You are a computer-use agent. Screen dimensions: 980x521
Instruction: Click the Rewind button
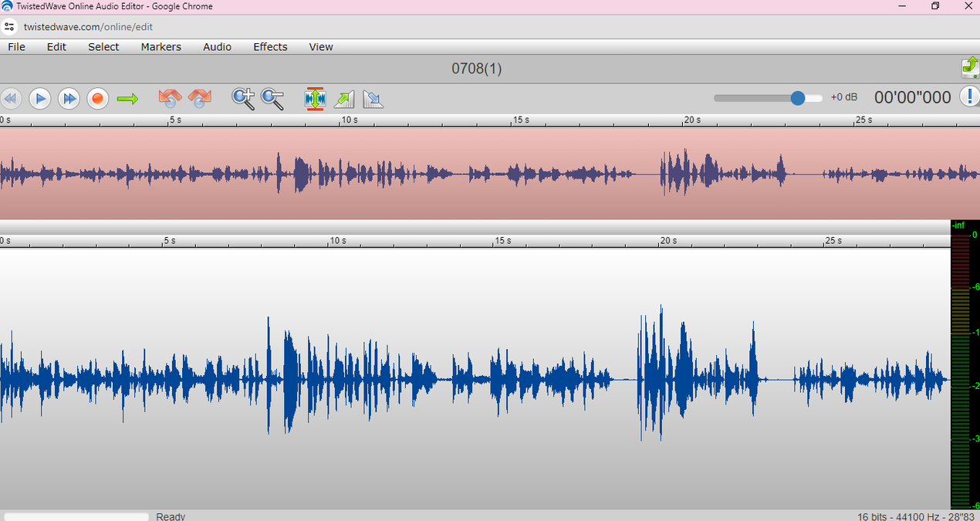[10, 99]
